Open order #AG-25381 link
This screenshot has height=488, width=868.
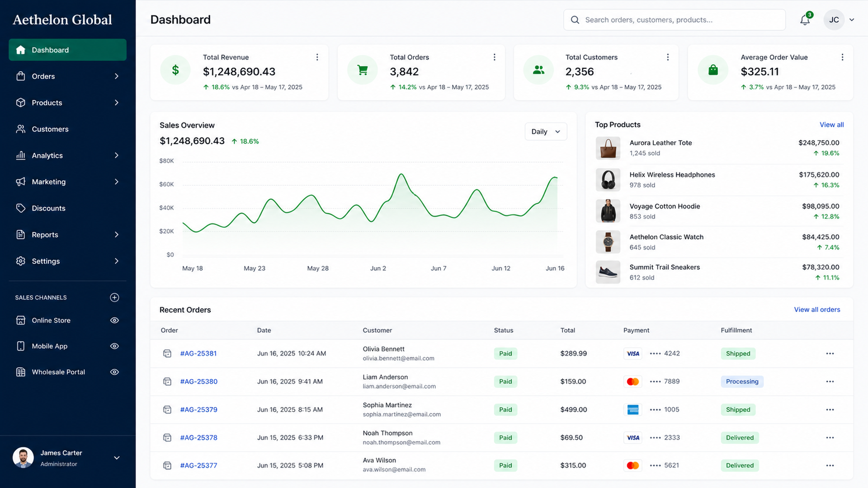198,353
